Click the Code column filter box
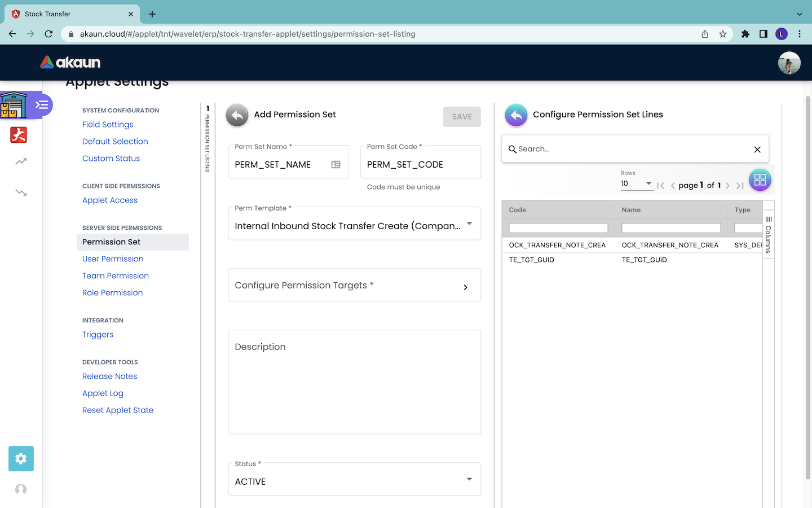The width and height of the screenshot is (812, 508). pyautogui.click(x=558, y=228)
